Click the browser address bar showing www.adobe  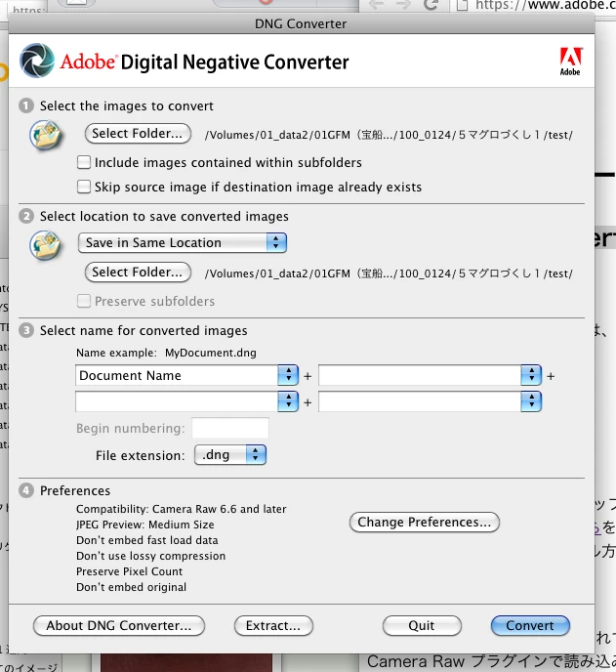[x=533, y=5]
